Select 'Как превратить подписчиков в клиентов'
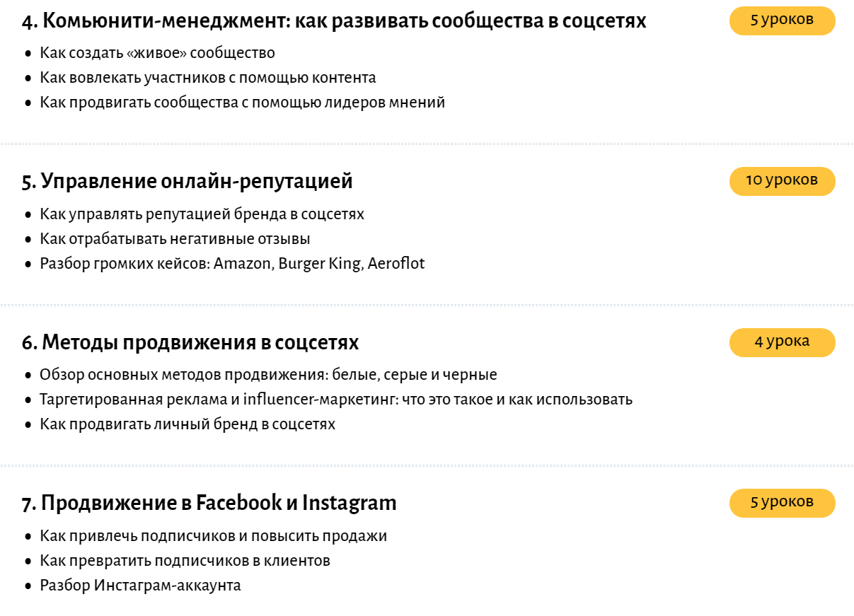The height and width of the screenshot is (616, 854). [185, 561]
